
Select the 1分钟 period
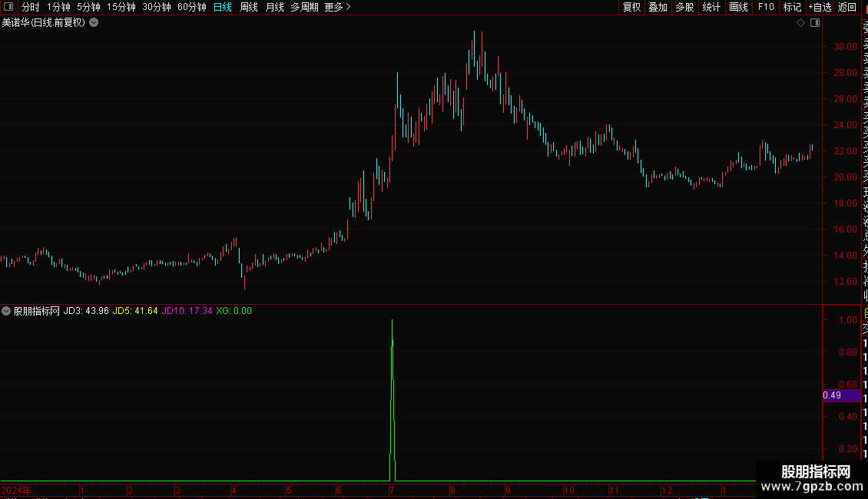click(x=58, y=7)
